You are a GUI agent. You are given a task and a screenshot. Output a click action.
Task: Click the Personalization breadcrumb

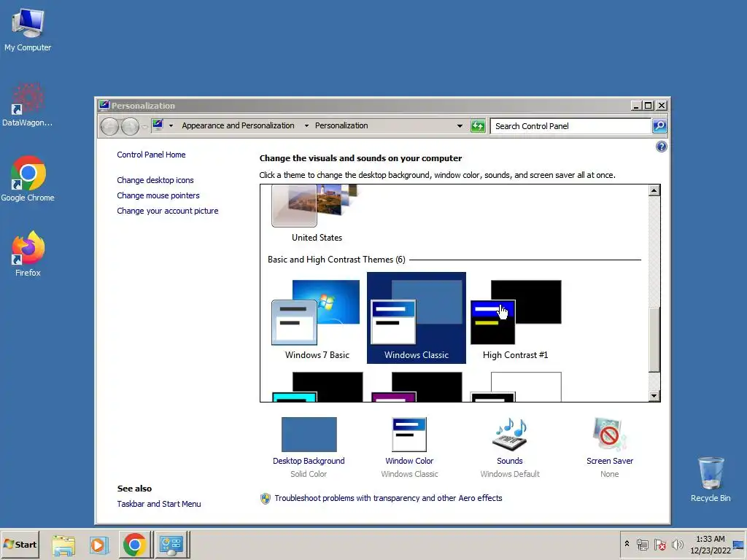pyautogui.click(x=341, y=125)
